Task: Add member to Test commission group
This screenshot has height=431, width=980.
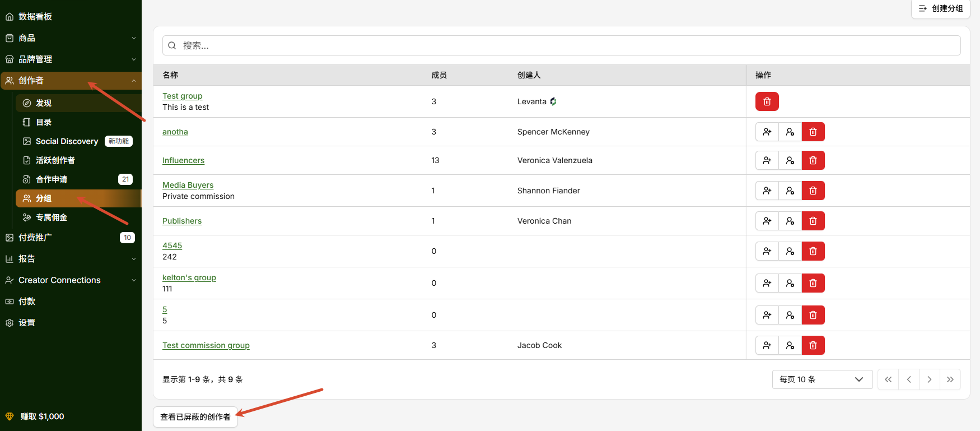Action: coord(767,345)
